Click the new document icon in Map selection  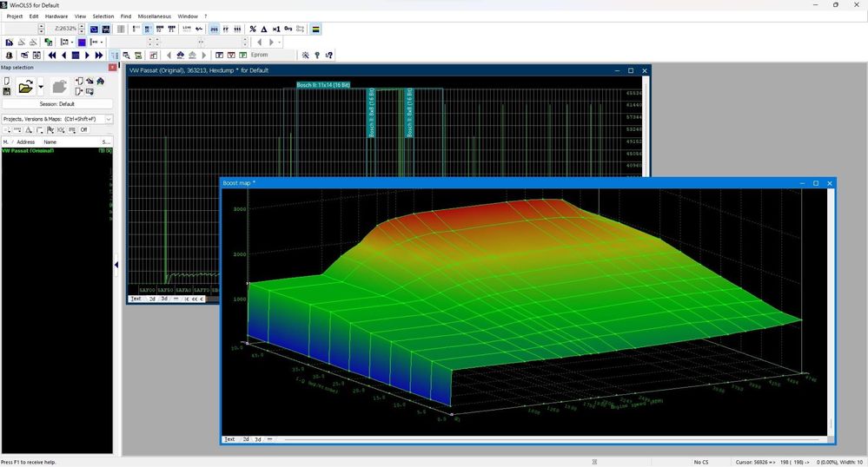click(x=7, y=81)
